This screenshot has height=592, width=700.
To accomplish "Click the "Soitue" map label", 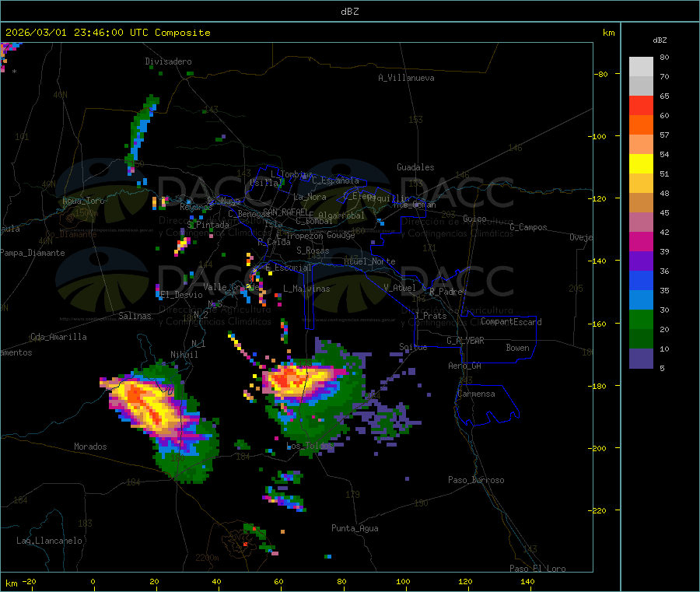I will pyautogui.click(x=413, y=347).
